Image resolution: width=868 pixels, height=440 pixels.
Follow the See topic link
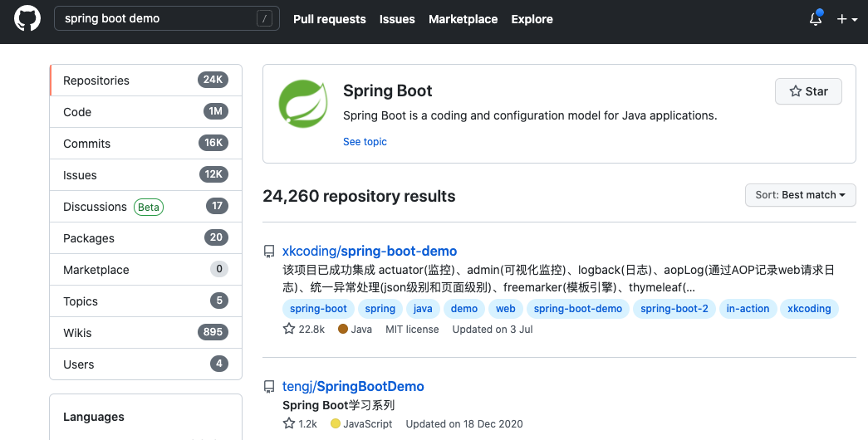pyautogui.click(x=365, y=142)
